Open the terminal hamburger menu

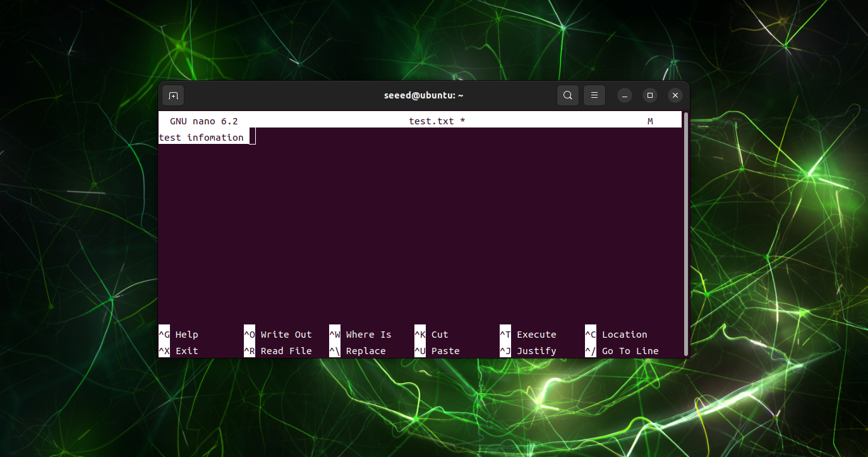[x=594, y=95]
